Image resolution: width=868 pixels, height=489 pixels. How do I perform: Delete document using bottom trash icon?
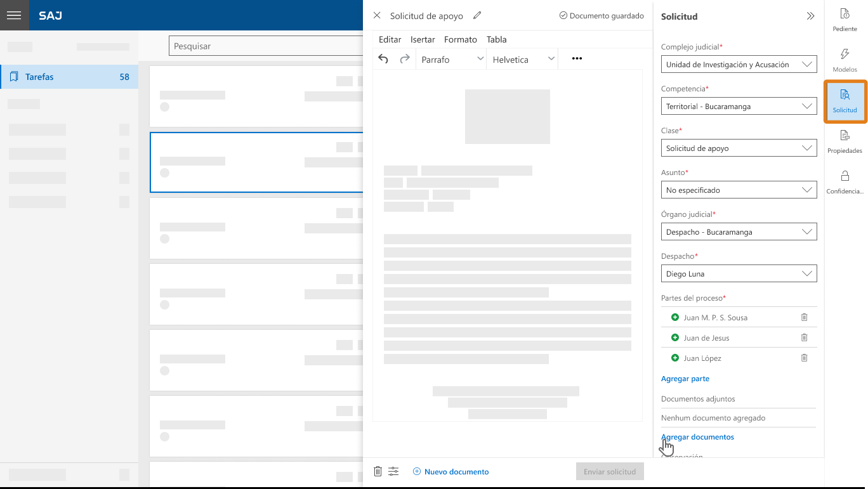click(378, 471)
